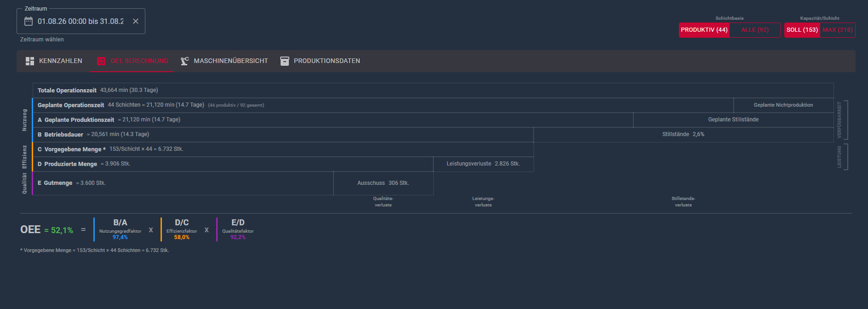Edit the Zeitraum date range field
Image resolution: width=868 pixels, height=309 pixels.
coord(80,21)
